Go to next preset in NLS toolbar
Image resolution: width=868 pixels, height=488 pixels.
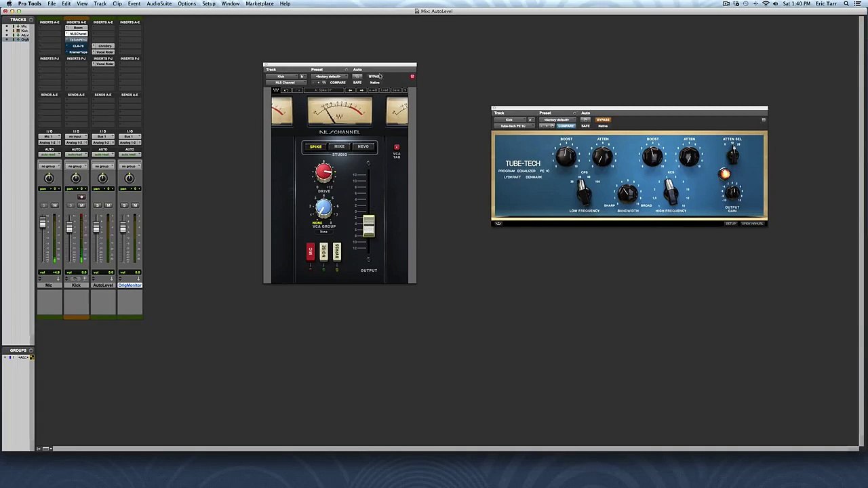point(361,90)
